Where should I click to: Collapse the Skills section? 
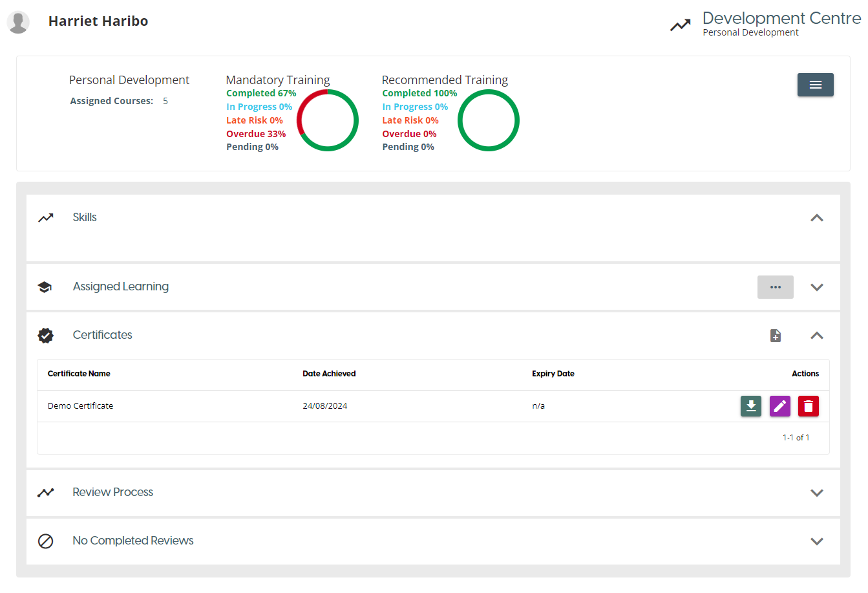coord(817,218)
